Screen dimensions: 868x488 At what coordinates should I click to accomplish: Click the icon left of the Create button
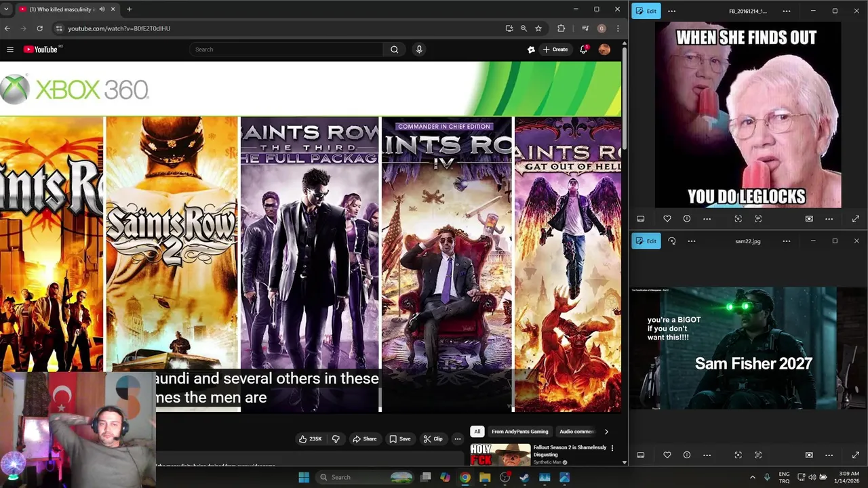[531, 49]
